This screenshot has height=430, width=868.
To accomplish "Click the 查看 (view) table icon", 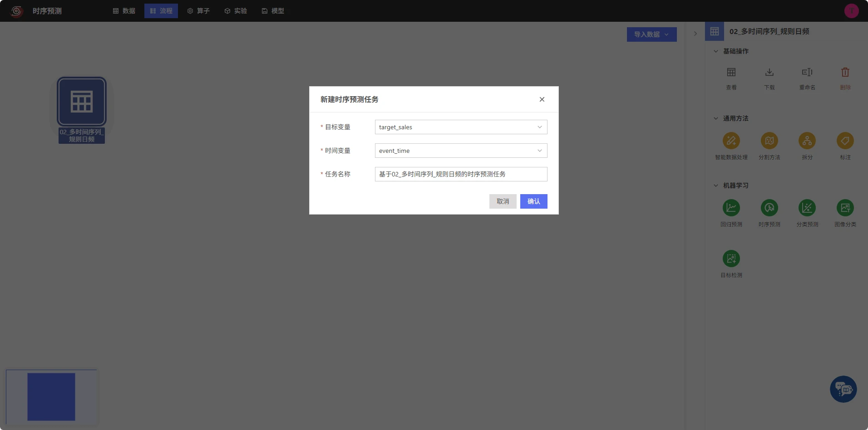I will coord(731,72).
